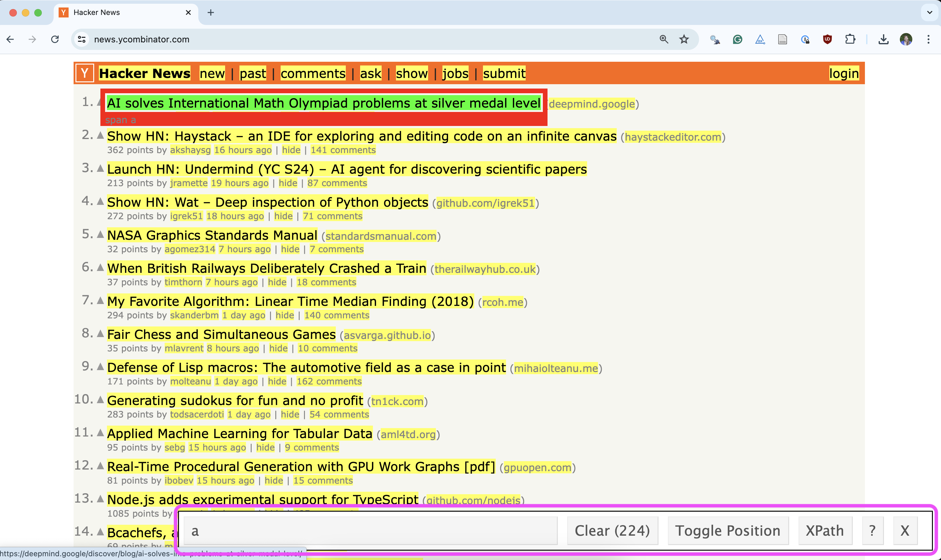Image resolution: width=941 pixels, height=560 pixels.
Task: Click the axe DevTools extension icon
Action: coord(760,39)
